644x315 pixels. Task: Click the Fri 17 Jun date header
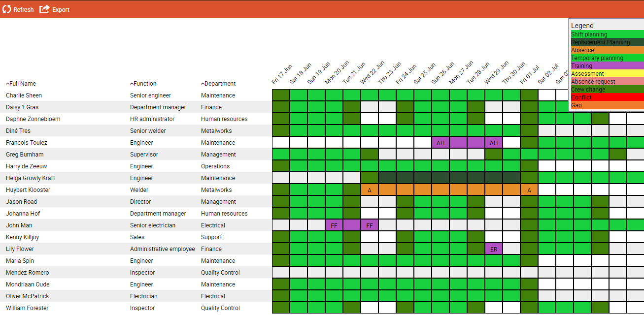(282, 74)
